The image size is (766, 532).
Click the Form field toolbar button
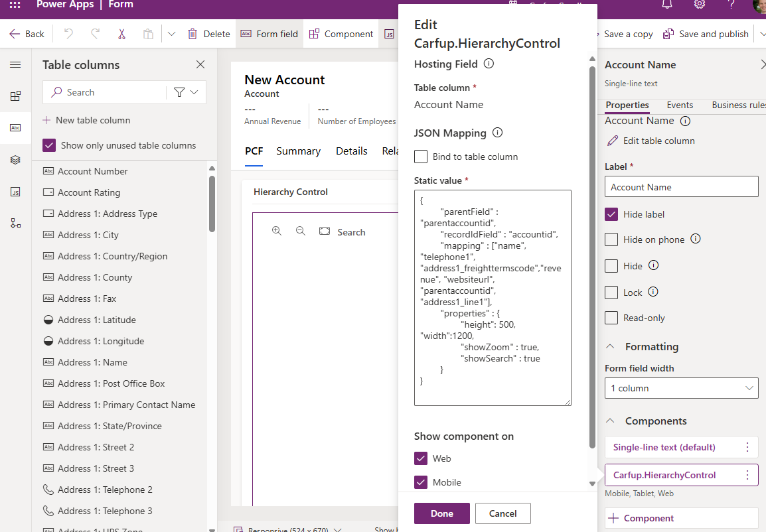[x=269, y=34]
